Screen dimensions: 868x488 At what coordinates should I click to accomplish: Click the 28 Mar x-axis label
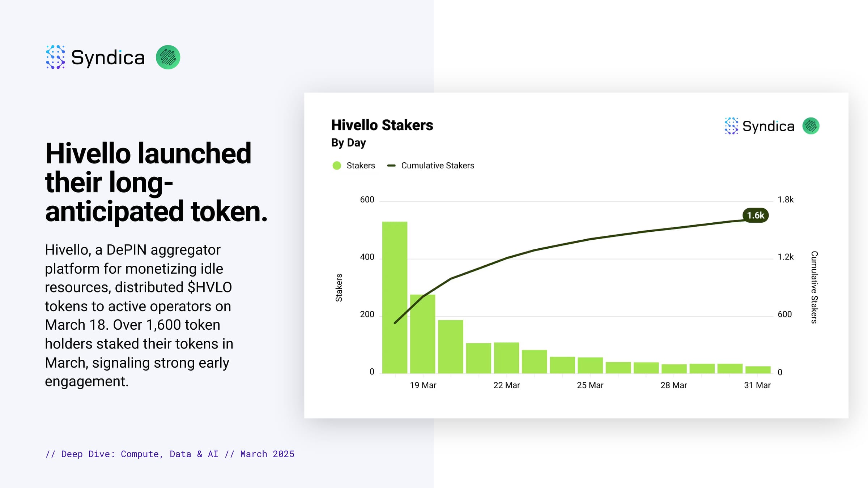click(673, 385)
